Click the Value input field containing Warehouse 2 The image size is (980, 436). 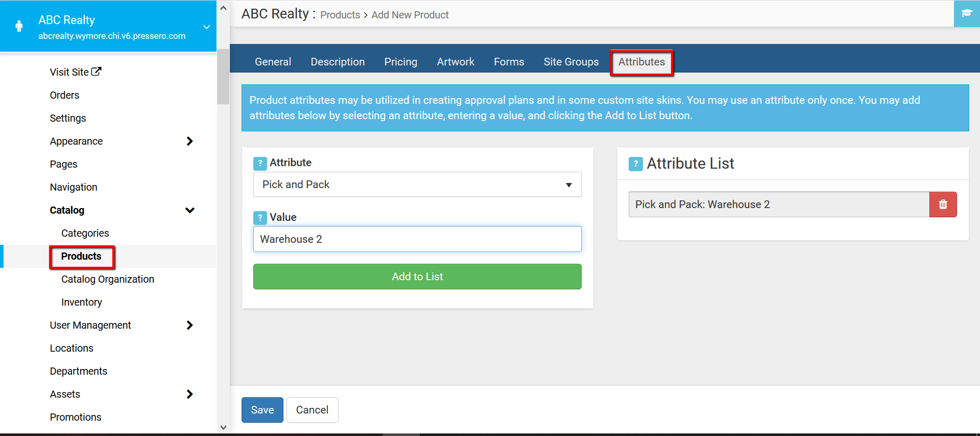[x=417, y=239]
